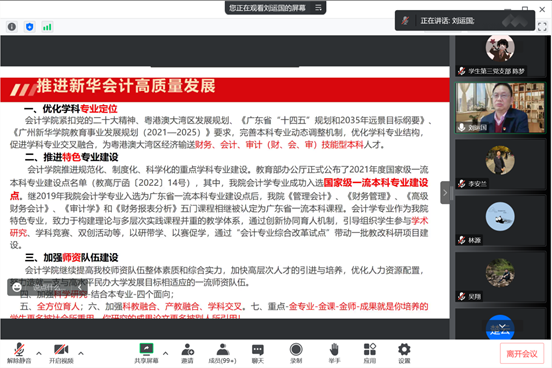The height and width of the screenshot is (368, 552).
Task: Open meeting info circle icon
Action: coord(12,27)
